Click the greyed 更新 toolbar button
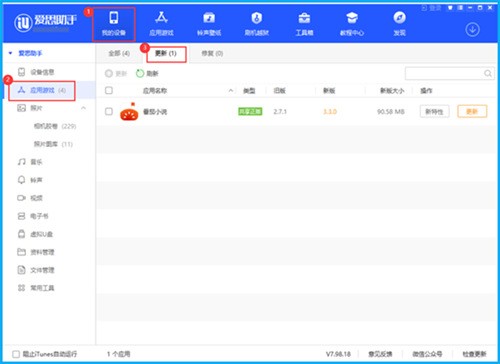The width and height of the screenshot is (500, 364). tap(116, 73)
